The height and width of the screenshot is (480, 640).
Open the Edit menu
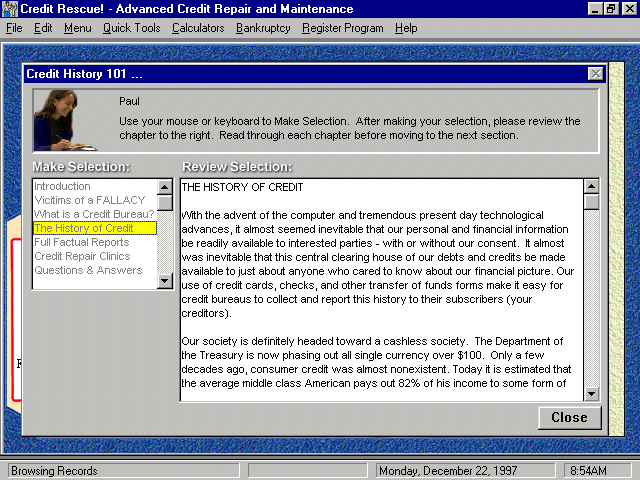pos(43,28)
